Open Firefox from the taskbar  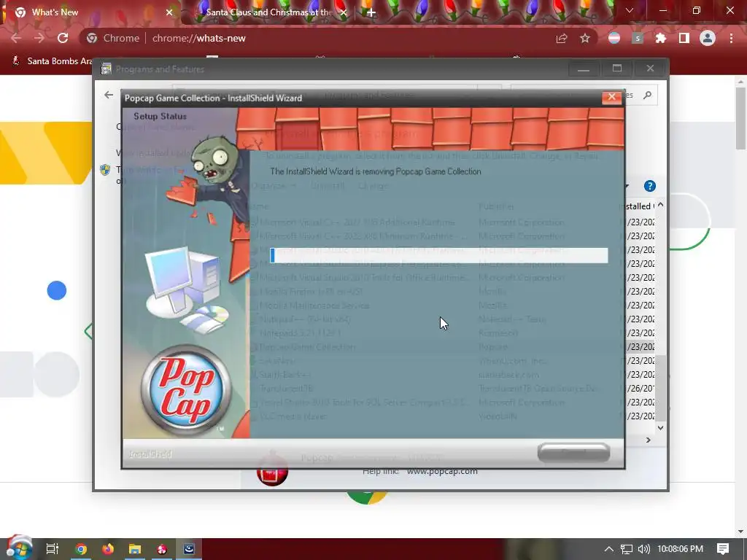(108, 549)
